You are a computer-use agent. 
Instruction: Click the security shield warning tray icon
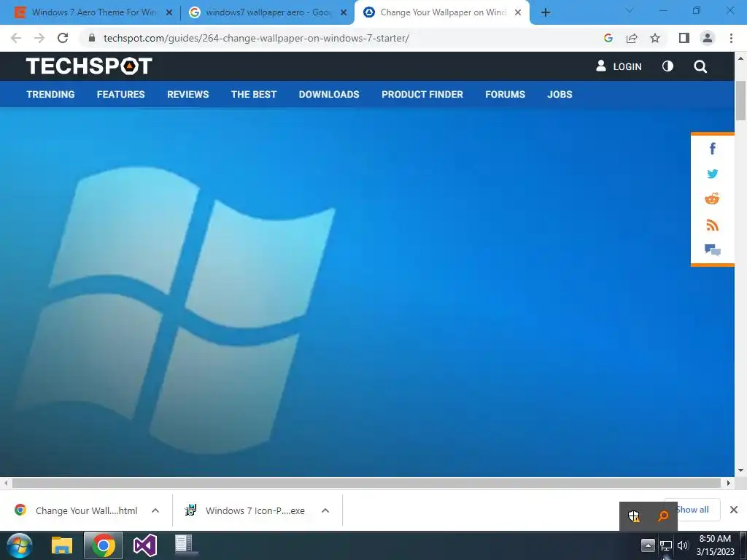[634, 516]
